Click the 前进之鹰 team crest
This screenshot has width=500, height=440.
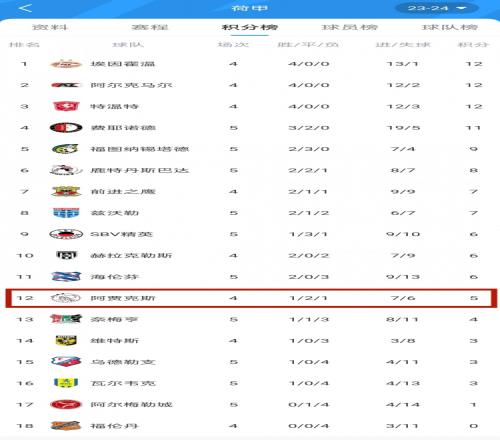click(x=66, y=191)
